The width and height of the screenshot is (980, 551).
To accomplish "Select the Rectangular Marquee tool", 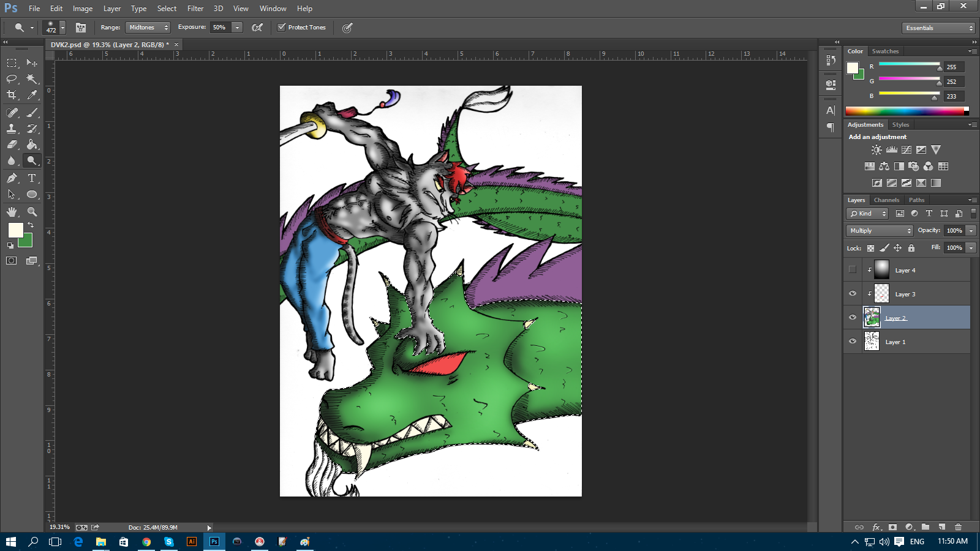I will pos(12,63).
